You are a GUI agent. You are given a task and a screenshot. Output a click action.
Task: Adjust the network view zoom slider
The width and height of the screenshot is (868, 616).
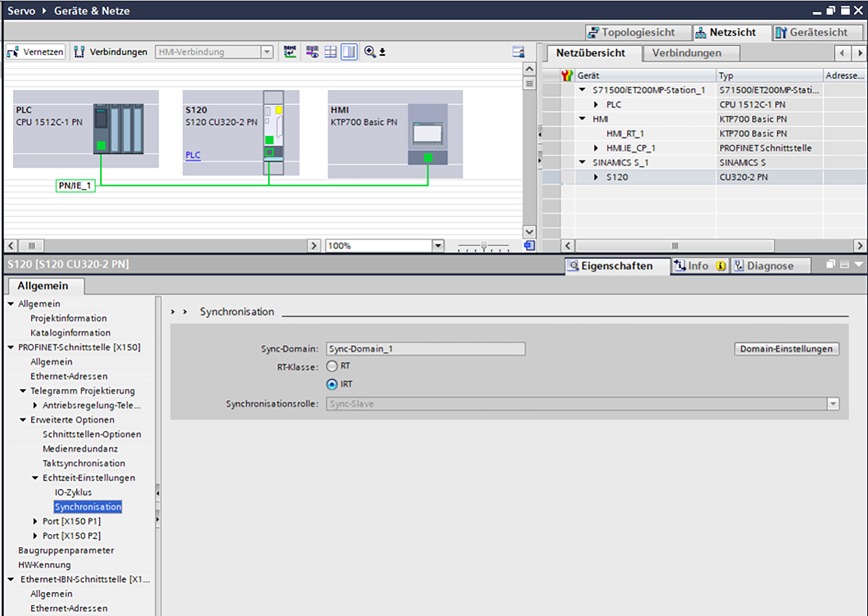[483, 246]
